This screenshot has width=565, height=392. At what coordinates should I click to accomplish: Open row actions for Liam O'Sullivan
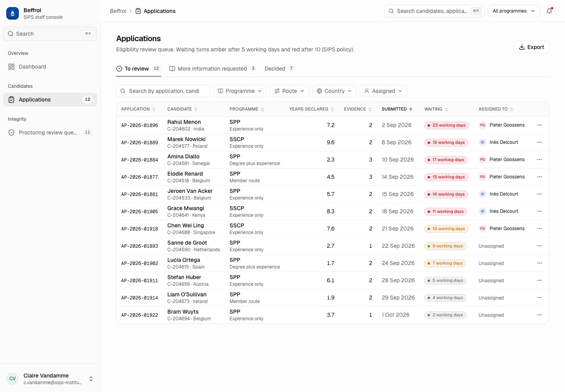coord(539,298)
